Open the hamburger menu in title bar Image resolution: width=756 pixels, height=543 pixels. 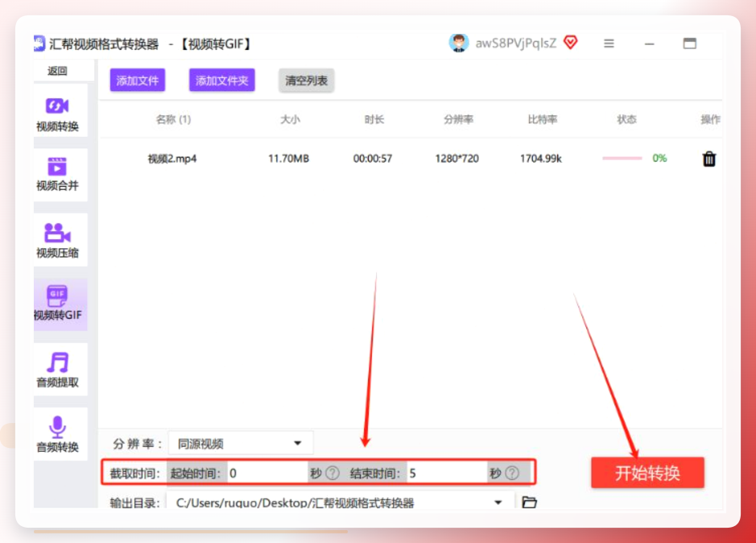click(x=609, y=44)
